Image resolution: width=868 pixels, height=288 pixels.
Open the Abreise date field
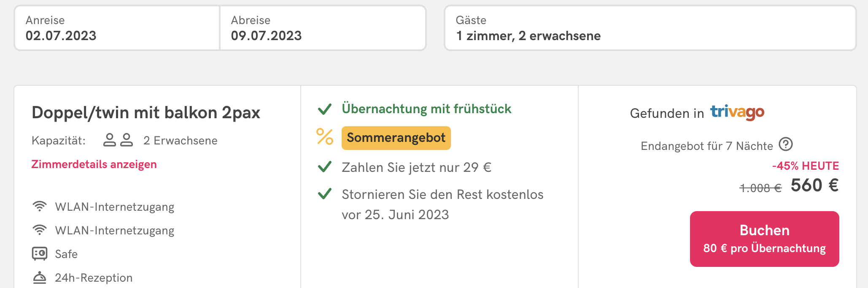coord(323,28)
